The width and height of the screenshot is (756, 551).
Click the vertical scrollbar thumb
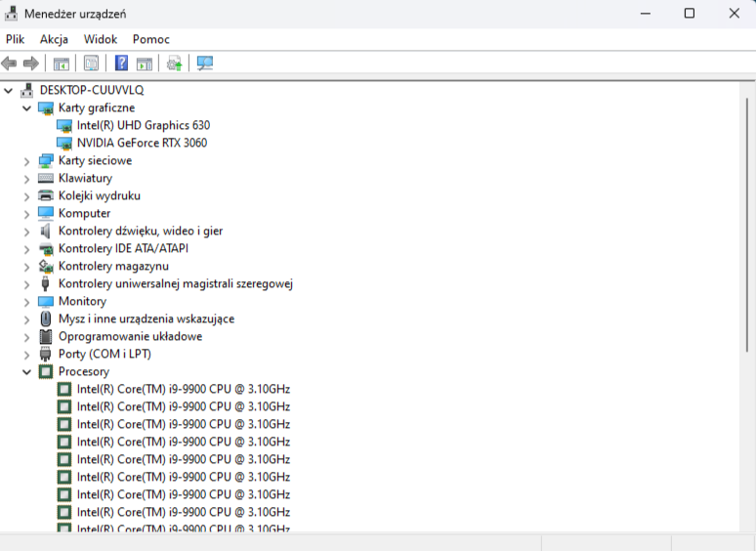[x=747, y=225]
